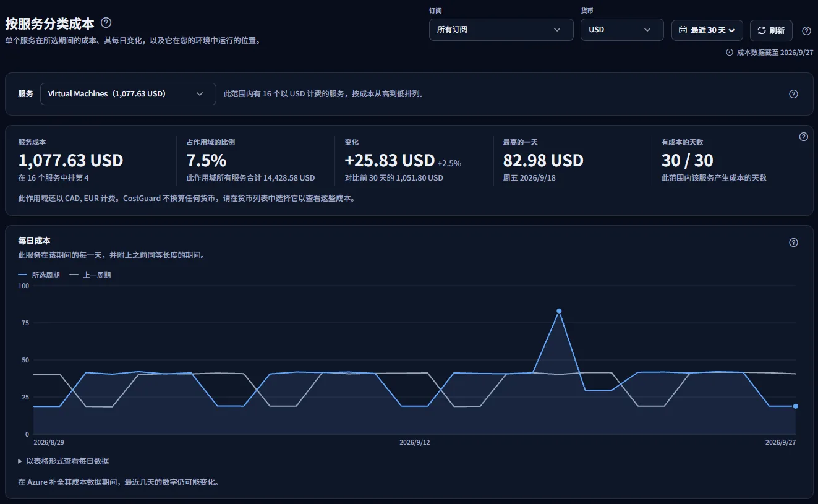Click help icon beside 按服务分类成本 title
The width and height of the screenshot is (818, 504).
(106, 23)
